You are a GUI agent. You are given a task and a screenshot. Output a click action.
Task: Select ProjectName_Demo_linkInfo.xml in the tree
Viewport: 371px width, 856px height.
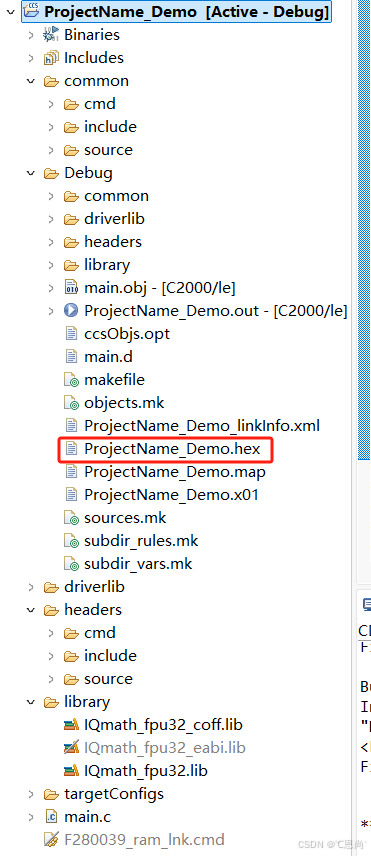pyautogui.click(x=202, y=425)
